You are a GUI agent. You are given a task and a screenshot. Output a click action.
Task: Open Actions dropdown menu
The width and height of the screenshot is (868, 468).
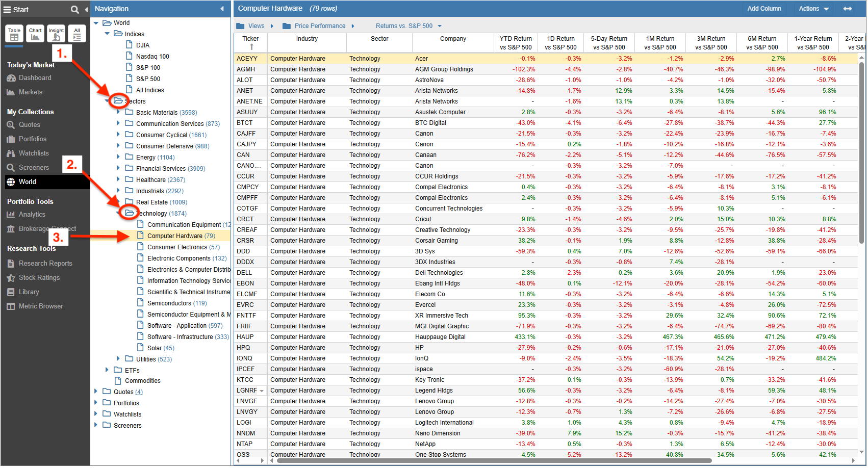pos(813,9)
